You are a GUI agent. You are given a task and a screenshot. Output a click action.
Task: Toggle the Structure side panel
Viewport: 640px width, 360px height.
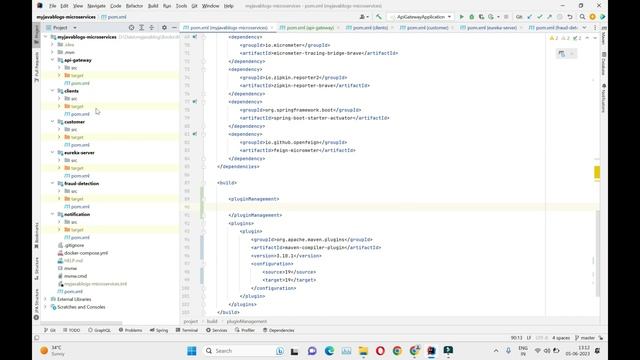point(36,268)
